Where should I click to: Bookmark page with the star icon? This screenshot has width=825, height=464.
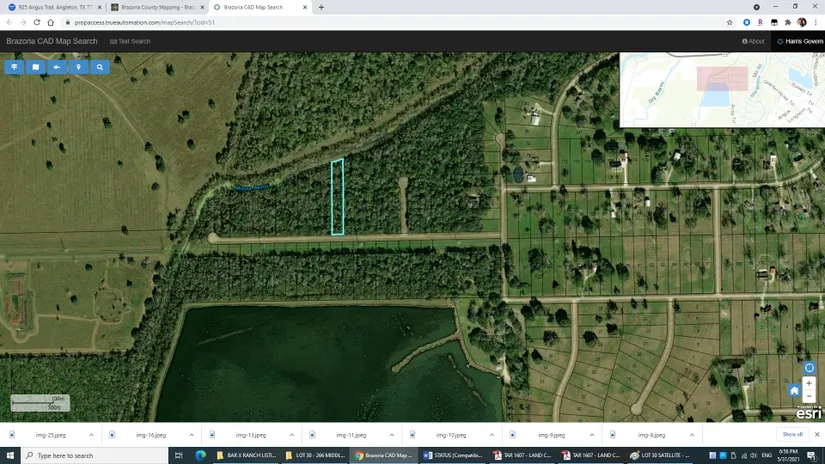730,22
